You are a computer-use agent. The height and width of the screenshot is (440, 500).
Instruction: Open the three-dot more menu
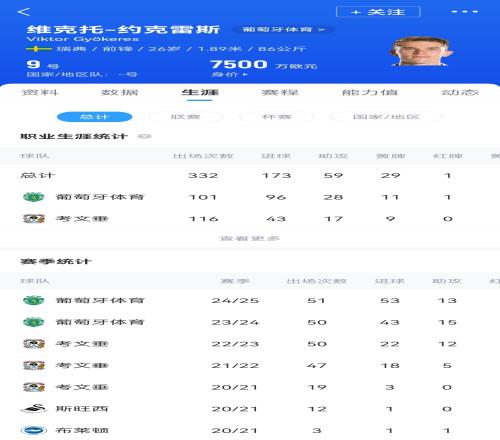point(464,12)
